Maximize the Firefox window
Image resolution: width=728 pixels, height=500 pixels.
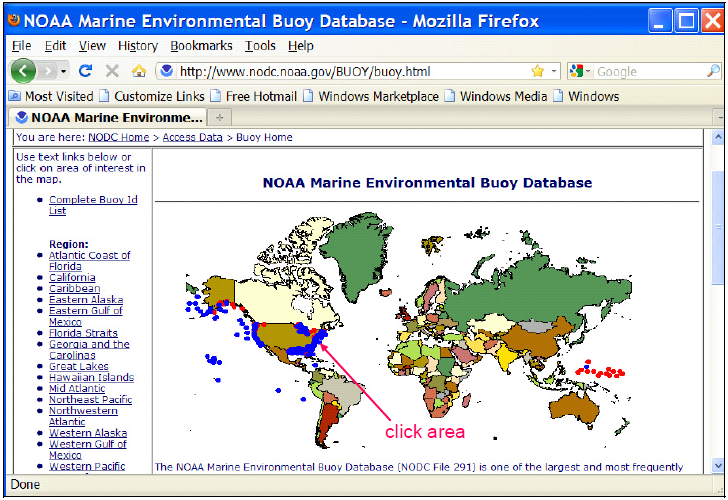[x=686, y=21]
